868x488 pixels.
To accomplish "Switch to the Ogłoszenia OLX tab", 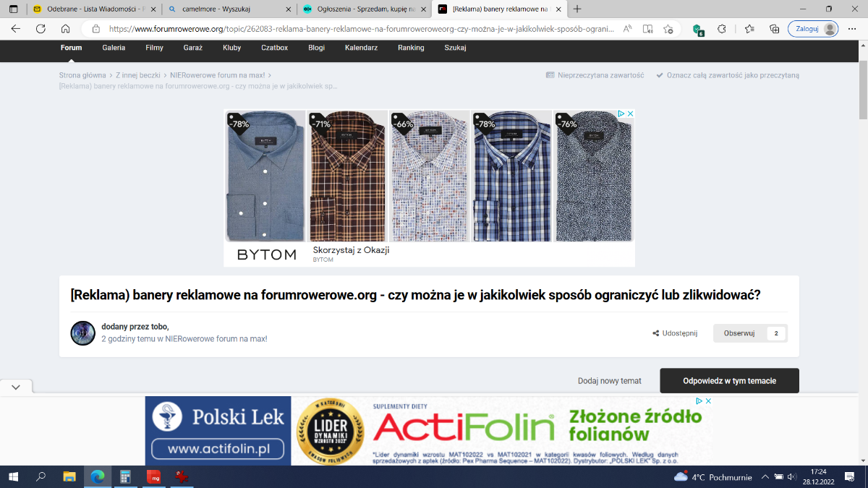I will tap(363, 9).
